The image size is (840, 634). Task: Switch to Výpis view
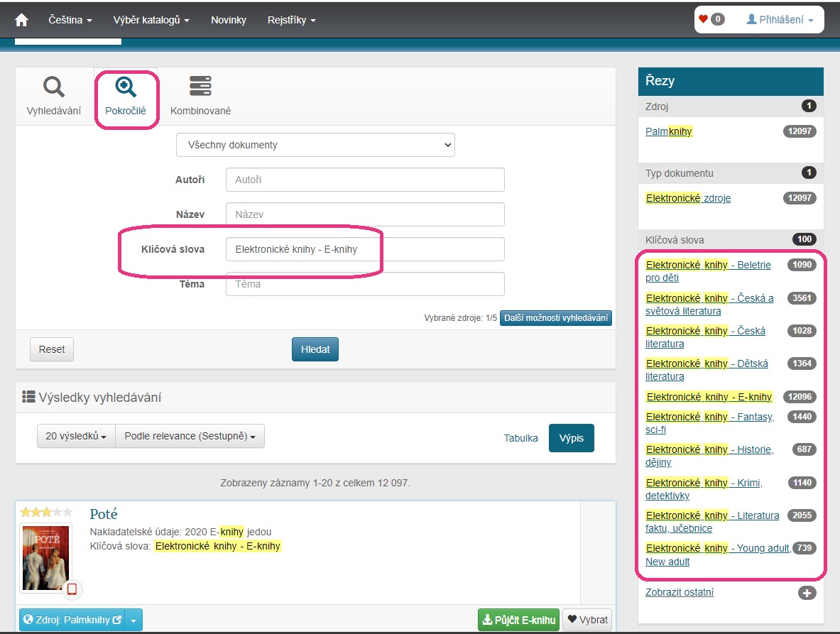(571, 438)
